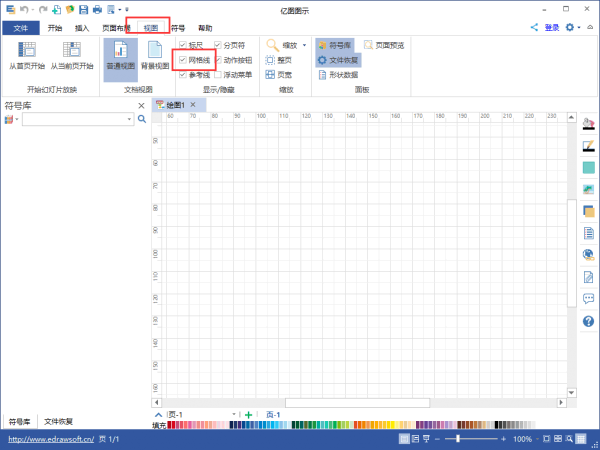
Task: Click the search magnifier in 符号库 panel
Action: pos(142,119)
